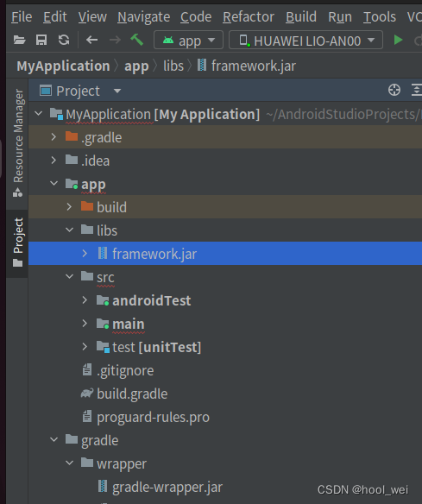Collapse the gradle folder
This screenshot has width=422, height=504.
(x=54, y=439)
